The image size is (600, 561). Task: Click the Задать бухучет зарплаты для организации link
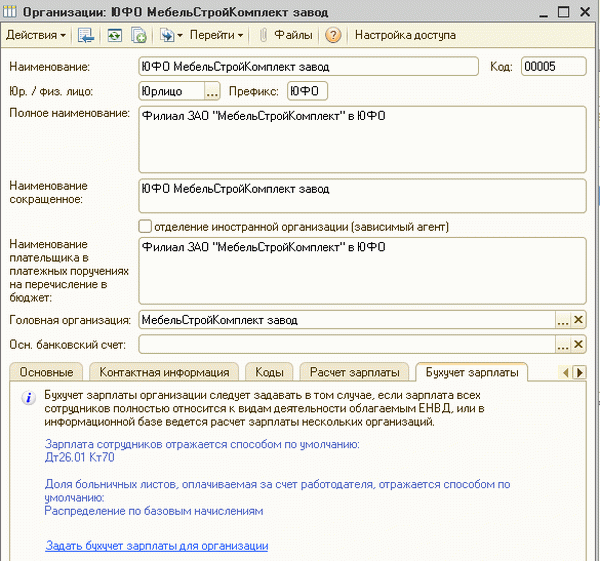tap(157, 546)
